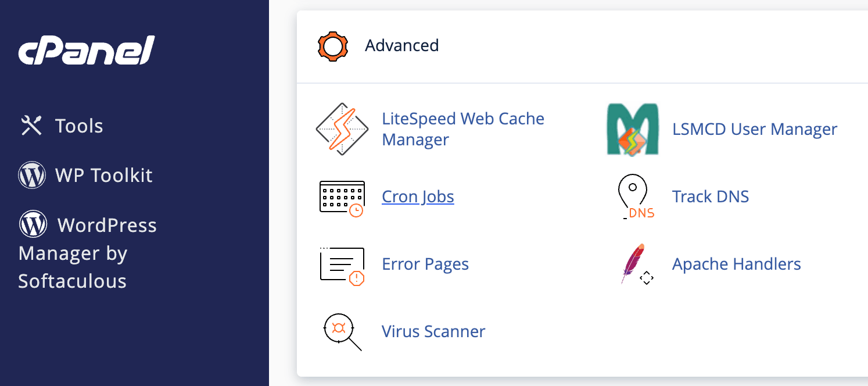Click the Virus Scanner magnifier icon
This screenshot has height=386, width=868.
(x=340, y=331)
